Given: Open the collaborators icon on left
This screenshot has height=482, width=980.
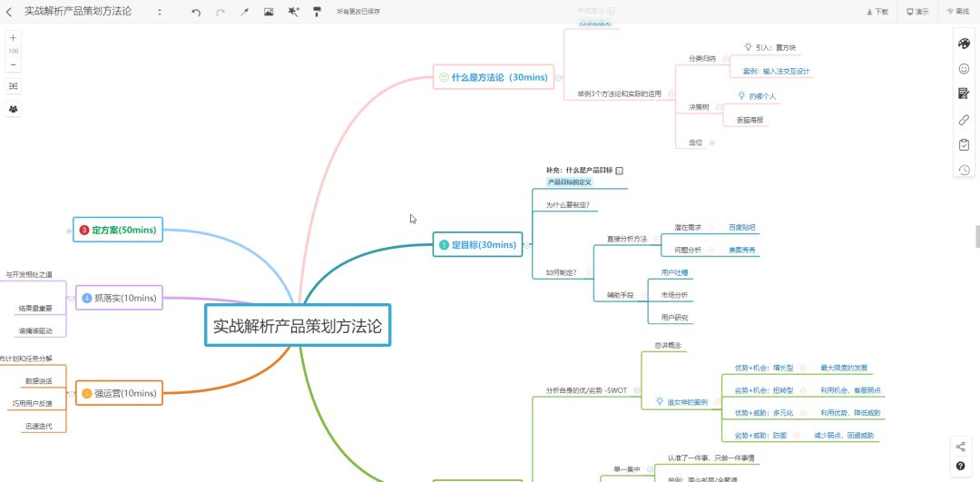Looking at the screenshot, I should (x=13, y=109).
